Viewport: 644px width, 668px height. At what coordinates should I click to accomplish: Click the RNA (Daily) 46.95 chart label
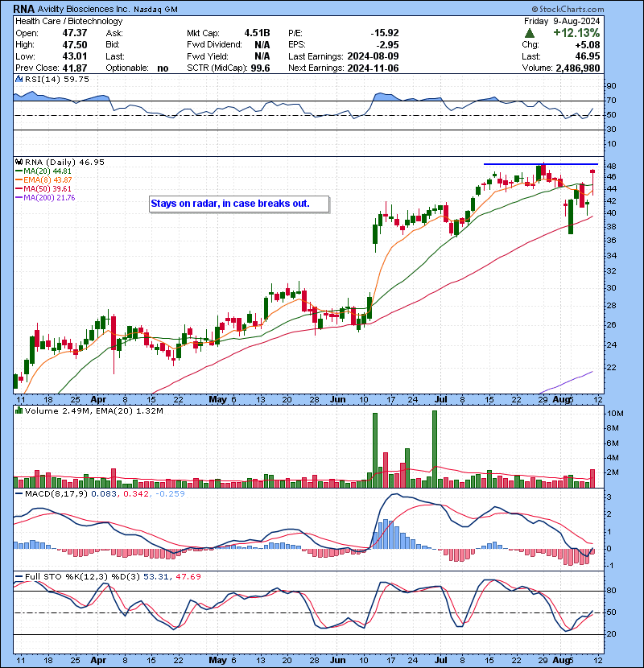64,162
